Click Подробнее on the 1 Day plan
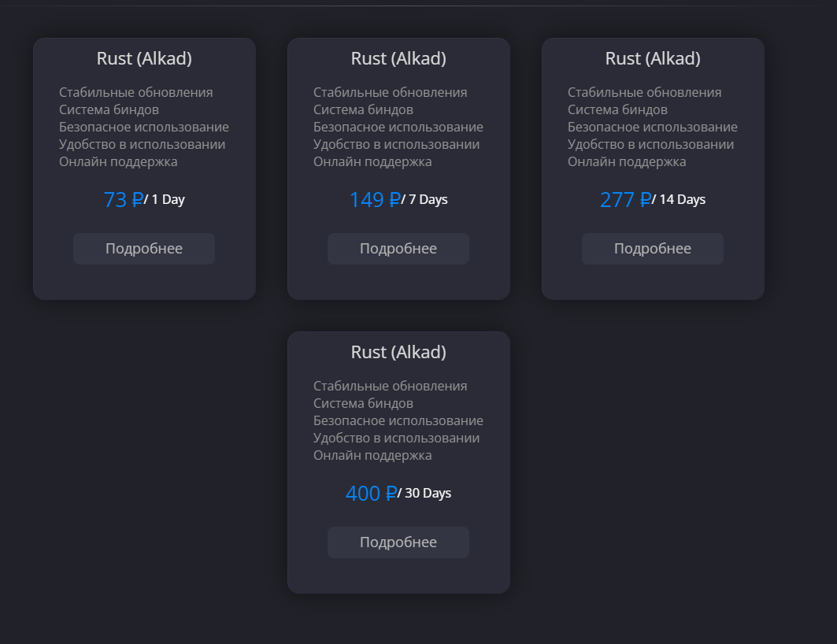 pyautogui.click(x=144, y=249)
